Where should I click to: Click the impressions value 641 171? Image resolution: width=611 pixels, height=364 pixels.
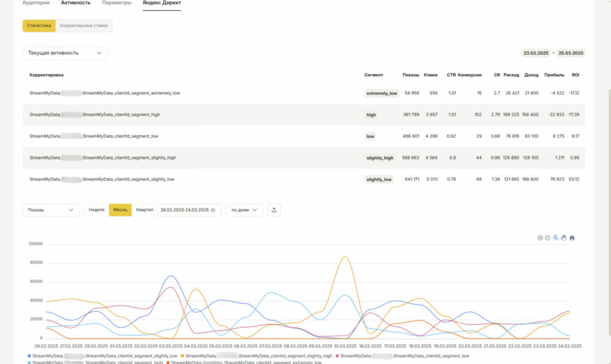click(x=412, y=179)
